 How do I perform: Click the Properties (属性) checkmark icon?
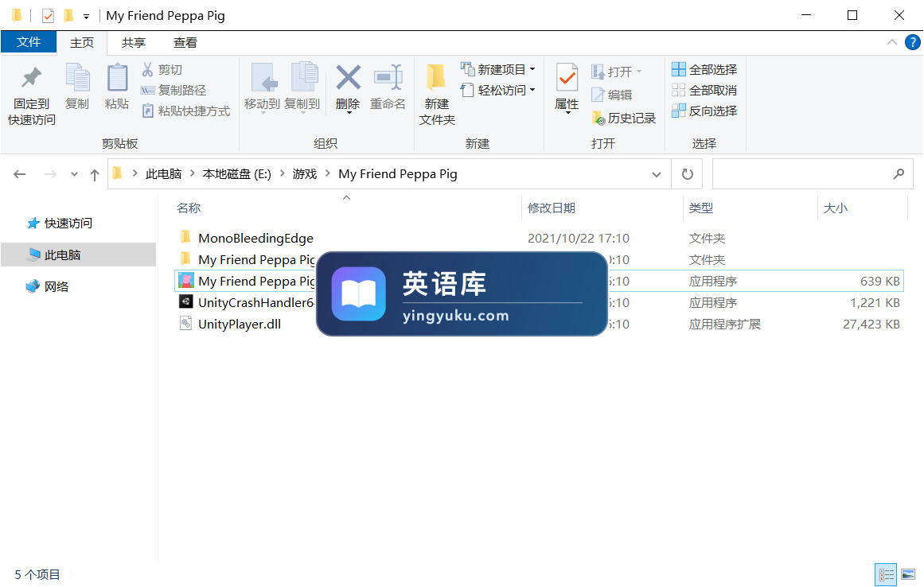point(567,78)
